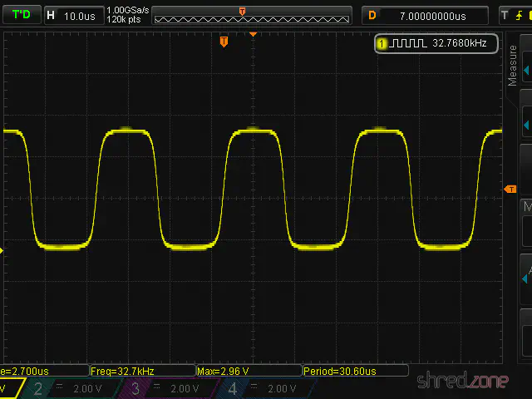Click the orange D delay icon
The width and height of the screenshot is (532, 399).
pos(372,15)
